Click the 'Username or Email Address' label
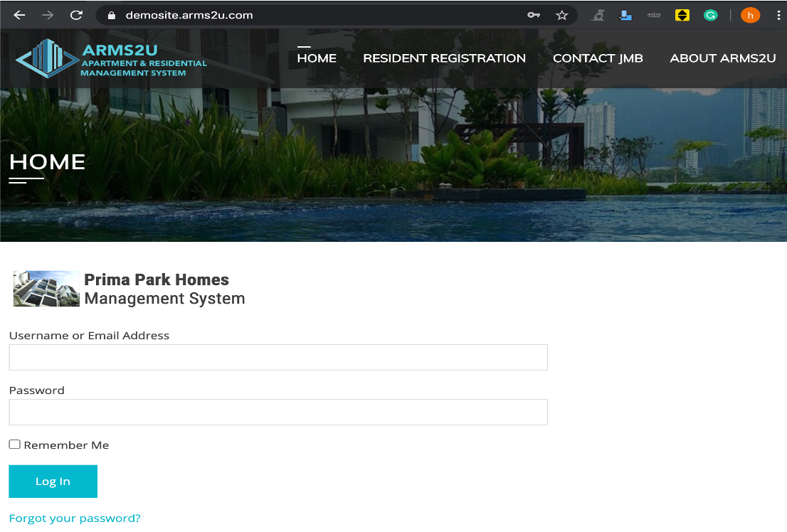The width and height of the screenshot is (787, 532). coord(90,335)
